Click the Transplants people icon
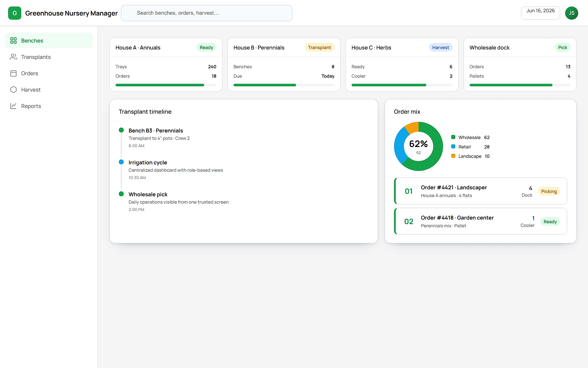Image resolution: width=588 pixels, height=368 pixels. 13,57
